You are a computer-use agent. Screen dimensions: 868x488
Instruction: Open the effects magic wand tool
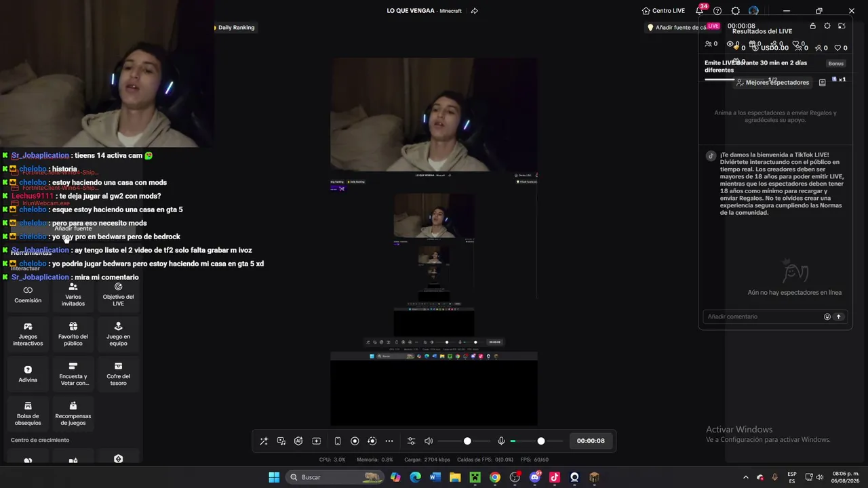[x=264, y=441]
